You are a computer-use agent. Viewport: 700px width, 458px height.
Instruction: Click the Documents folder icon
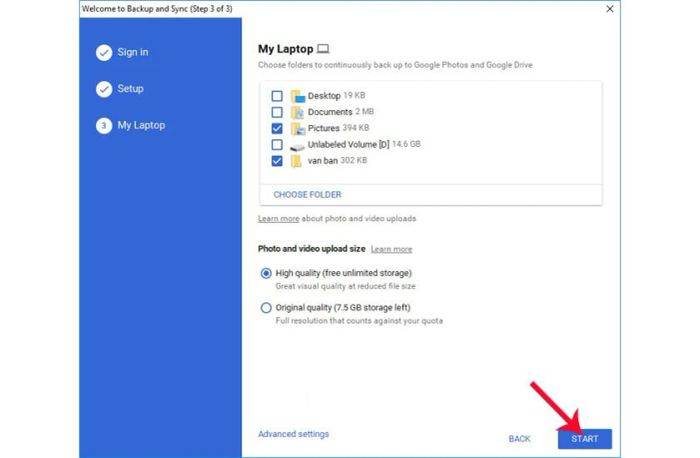(x=297, y=112)
